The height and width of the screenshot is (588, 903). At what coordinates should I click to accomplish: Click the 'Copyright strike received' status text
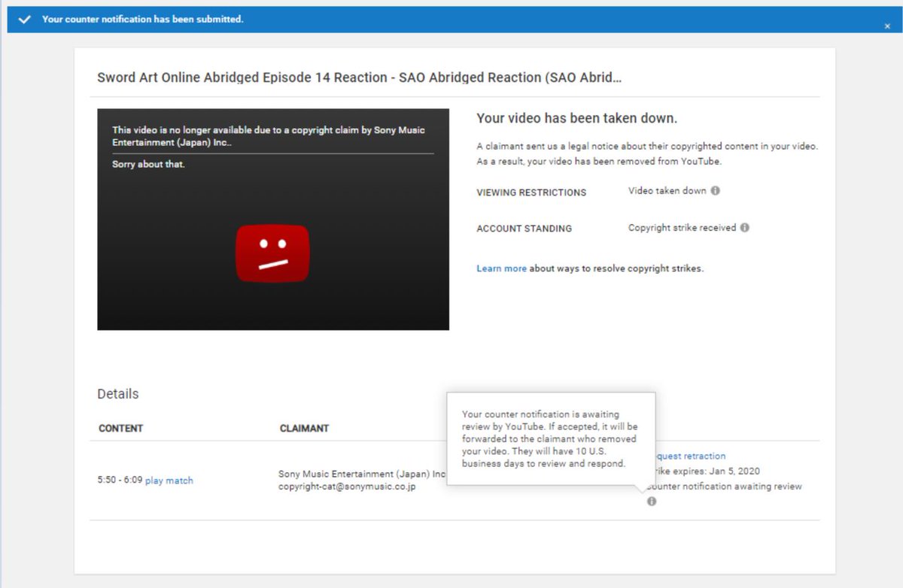[x=682, y=228]
